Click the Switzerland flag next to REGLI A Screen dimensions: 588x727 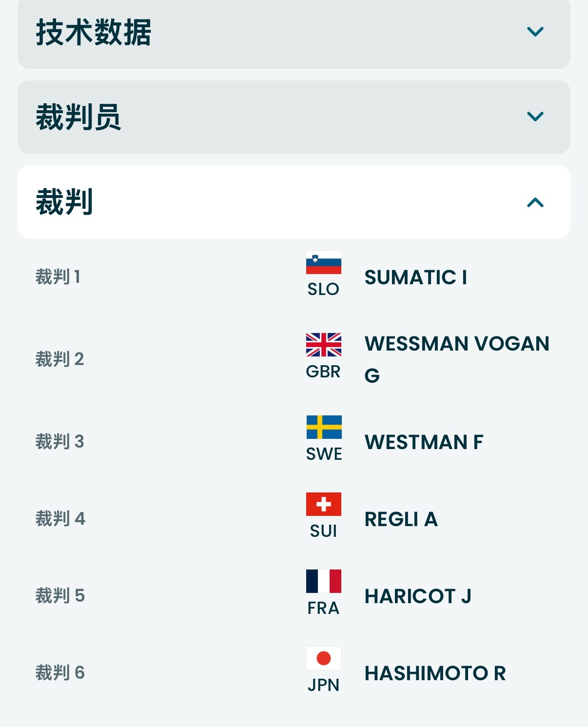coord(323,503)
